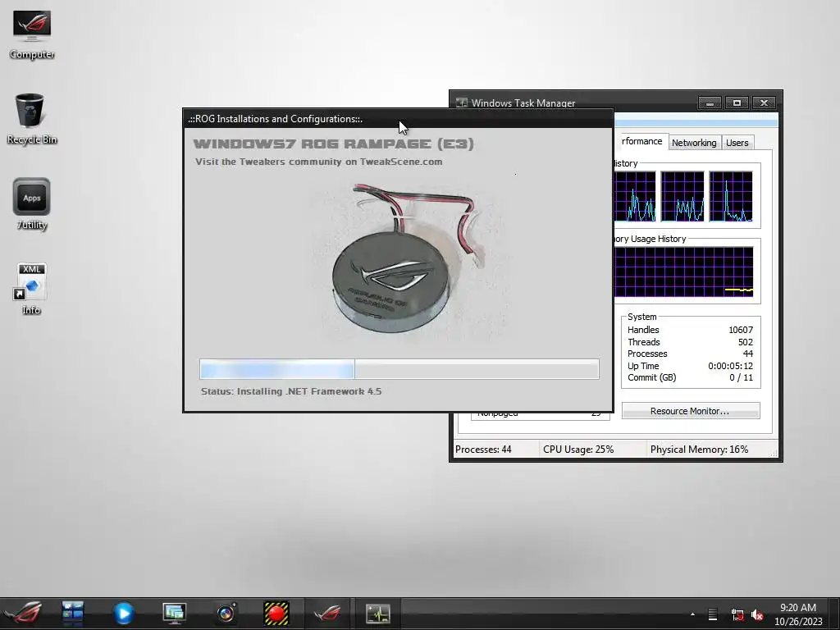Click the installation progress bar
This screenshot has width=840, height=630.
coord(399,369)
